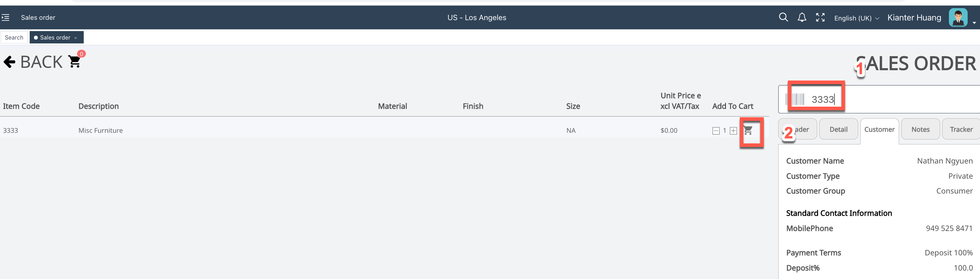
Task: Focus the barcode item search field
Action: [x=894, y=100]
